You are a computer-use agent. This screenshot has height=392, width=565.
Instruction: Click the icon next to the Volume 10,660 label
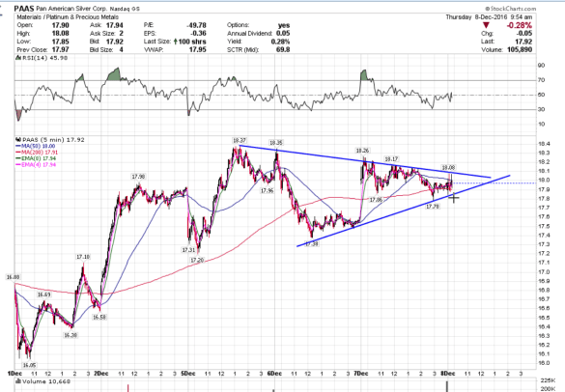18,381
